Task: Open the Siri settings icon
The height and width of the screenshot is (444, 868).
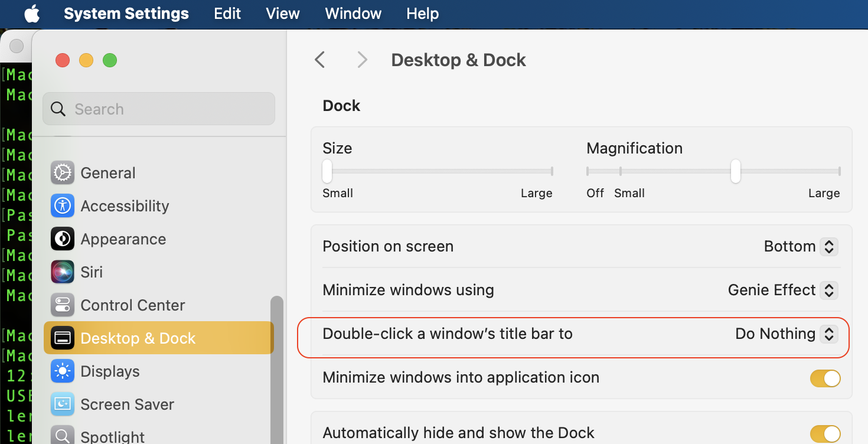Action: (63, 272)
